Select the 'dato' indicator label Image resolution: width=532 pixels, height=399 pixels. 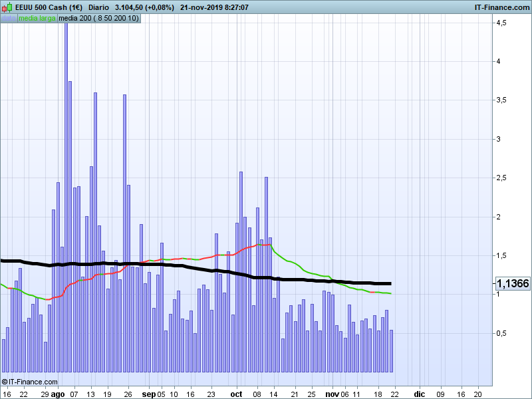pyautogui.click(x=9, y=18)
